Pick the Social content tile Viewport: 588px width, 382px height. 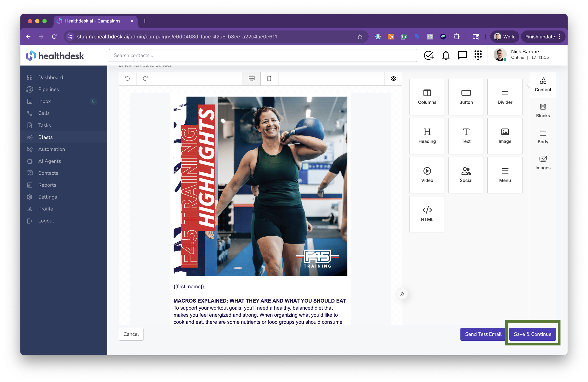pyautogui.click(x=466, y=175)
